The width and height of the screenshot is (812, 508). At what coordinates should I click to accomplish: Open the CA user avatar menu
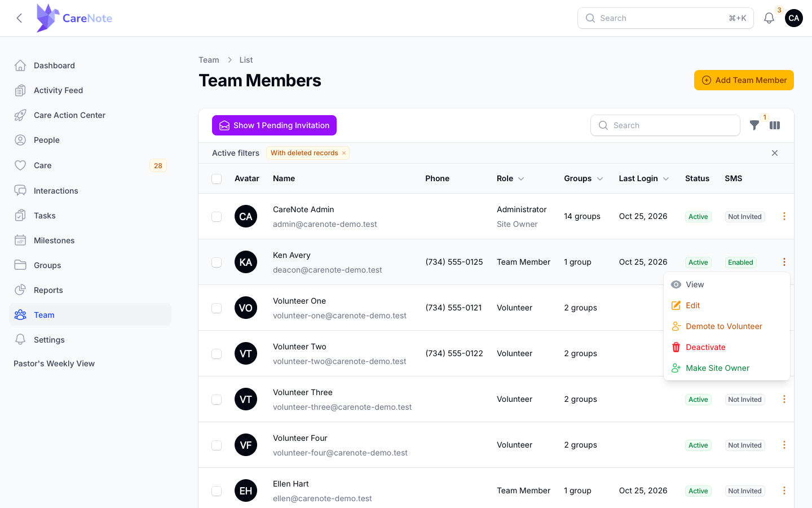pos(793,18)
